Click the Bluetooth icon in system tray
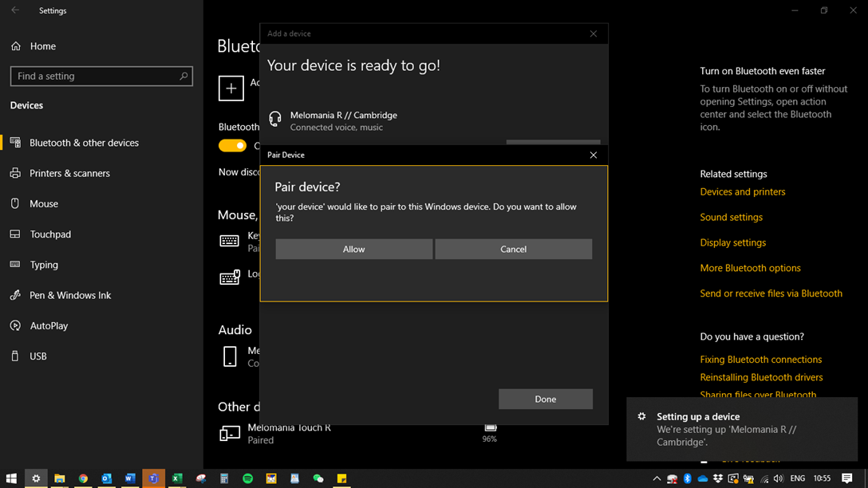Image resolution: width=868 pixels, height=488 pixels. 687,478
